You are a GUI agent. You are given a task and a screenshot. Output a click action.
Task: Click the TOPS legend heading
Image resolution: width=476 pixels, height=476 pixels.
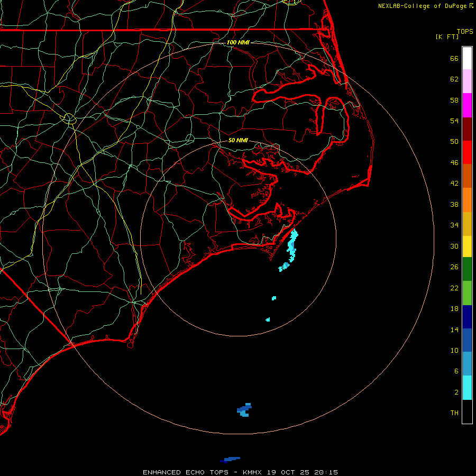coord(465,31)
